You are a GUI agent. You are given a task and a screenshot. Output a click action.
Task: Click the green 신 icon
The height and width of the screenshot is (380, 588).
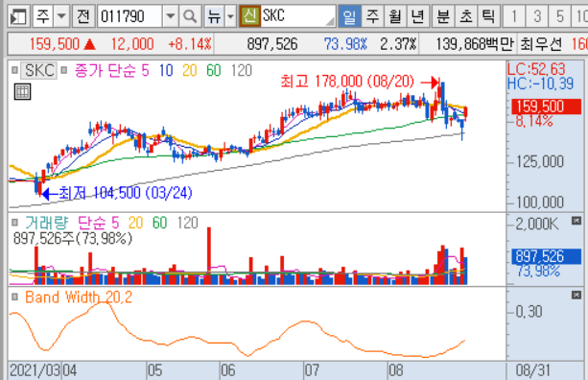click(249, 16)
